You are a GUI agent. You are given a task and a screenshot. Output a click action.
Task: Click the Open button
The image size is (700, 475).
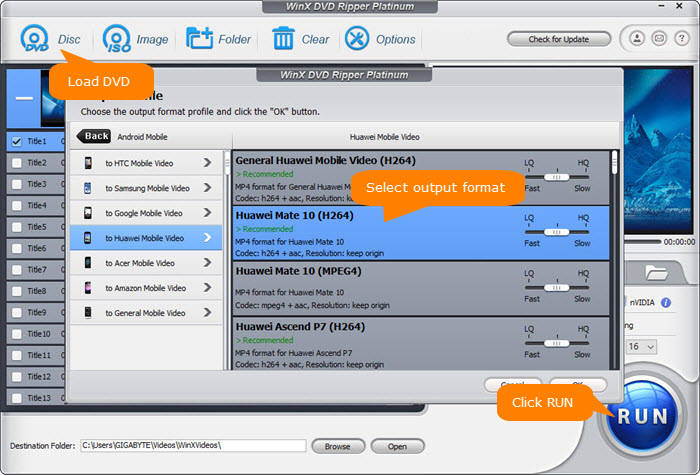pos(397,446)
